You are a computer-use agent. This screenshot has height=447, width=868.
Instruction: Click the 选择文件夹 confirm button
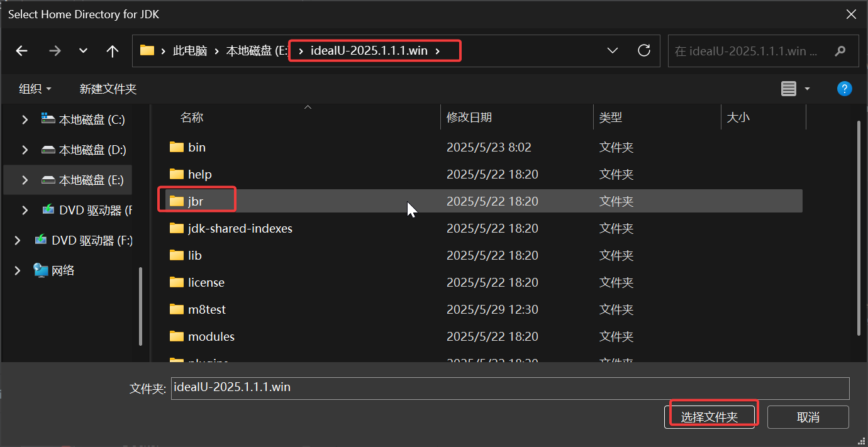pyautogui.click(x=711, y=416)
